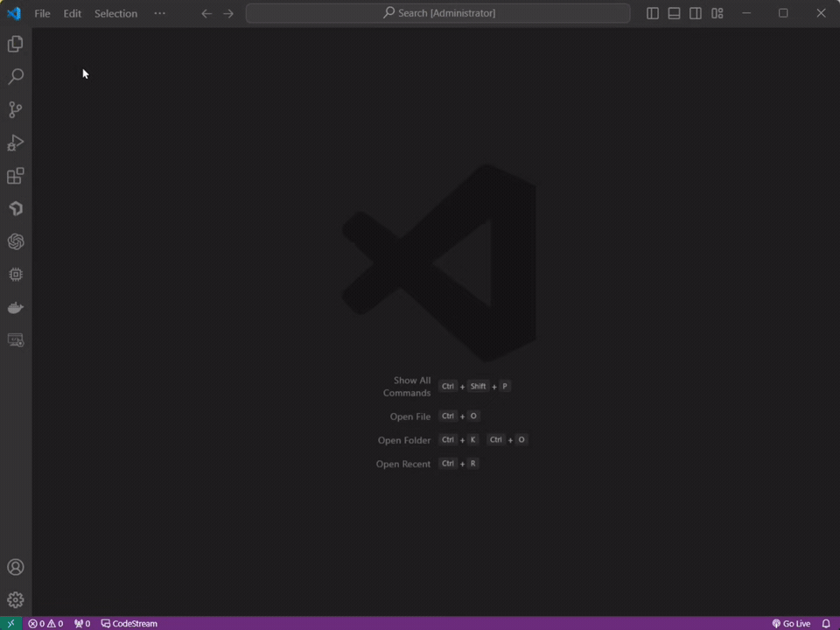Go back with the left arrow
Image resolution: width=840 pixels, height=630 pixels.
click(206, 13)
